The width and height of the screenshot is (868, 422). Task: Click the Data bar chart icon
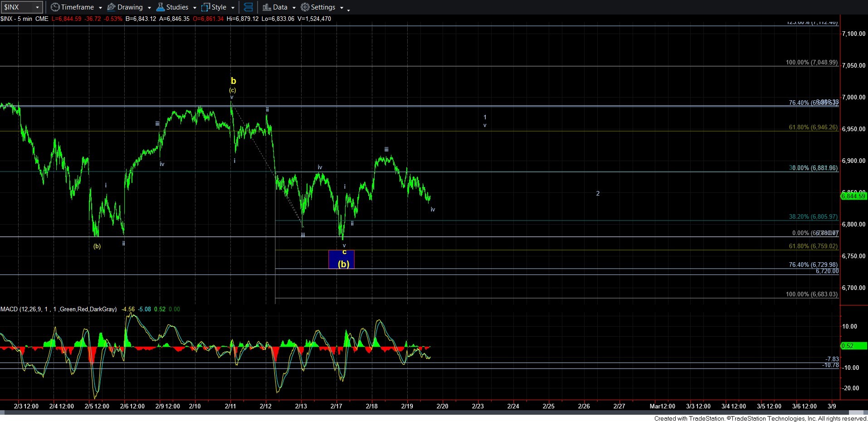[x=267, y=7]
